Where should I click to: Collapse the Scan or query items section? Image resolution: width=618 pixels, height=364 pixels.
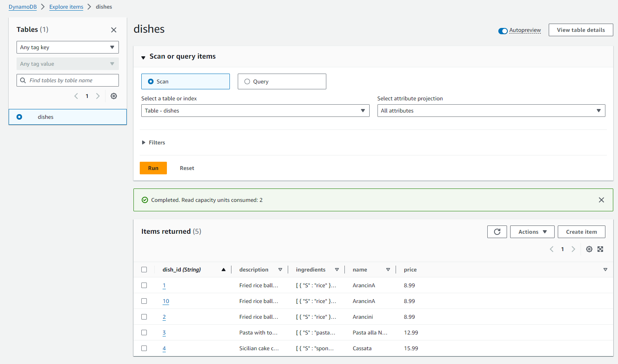click(143, 57)
